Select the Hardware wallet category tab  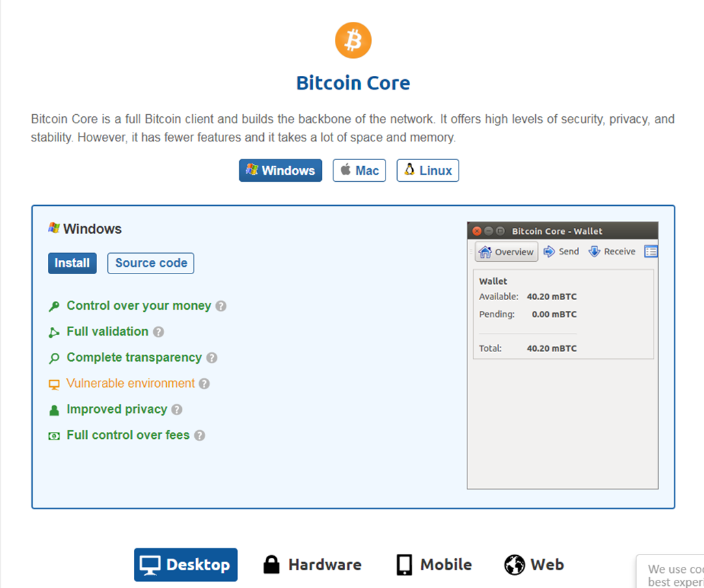click(x=312, y=565)
